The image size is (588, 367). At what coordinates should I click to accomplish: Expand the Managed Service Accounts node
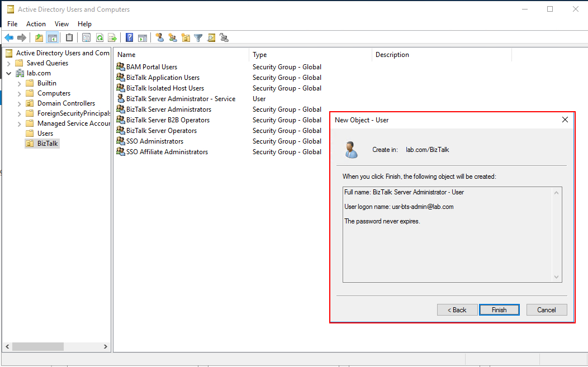pos(20,123)
